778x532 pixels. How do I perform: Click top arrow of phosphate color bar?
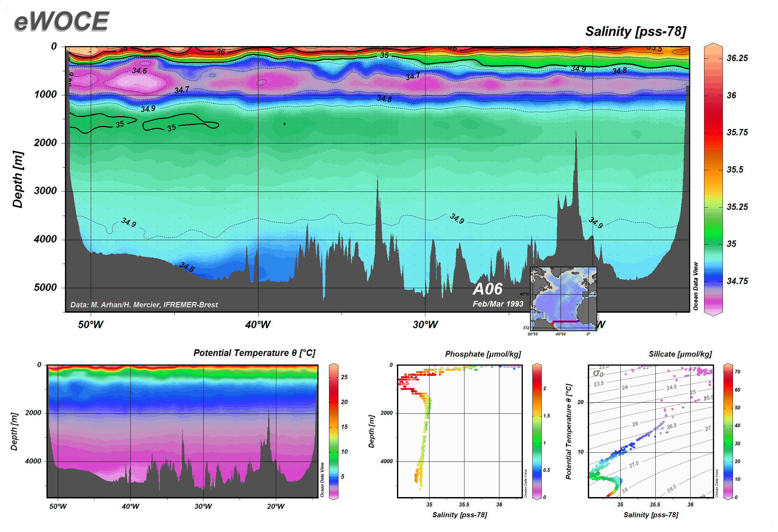point(537,365)
